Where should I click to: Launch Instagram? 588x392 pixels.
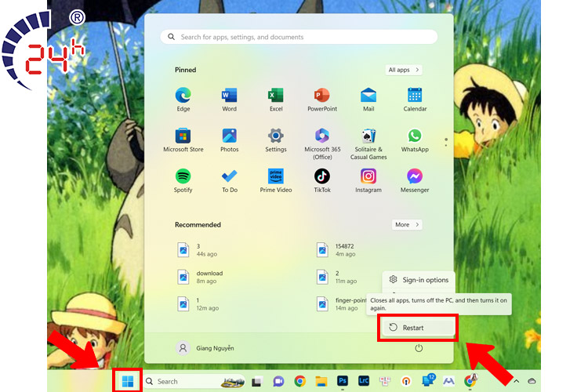[368, 180]
